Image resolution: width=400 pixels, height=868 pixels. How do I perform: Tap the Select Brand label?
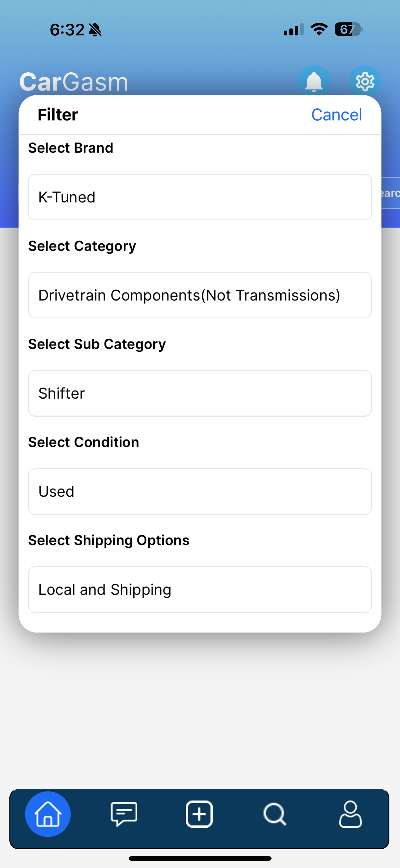pyautogui.click(x=71, y=148)
